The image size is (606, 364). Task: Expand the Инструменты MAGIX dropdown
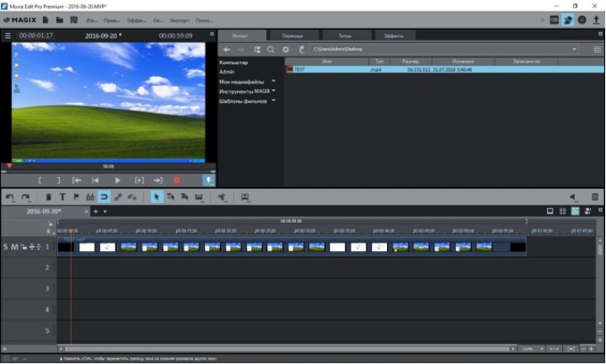coord(274,91)
